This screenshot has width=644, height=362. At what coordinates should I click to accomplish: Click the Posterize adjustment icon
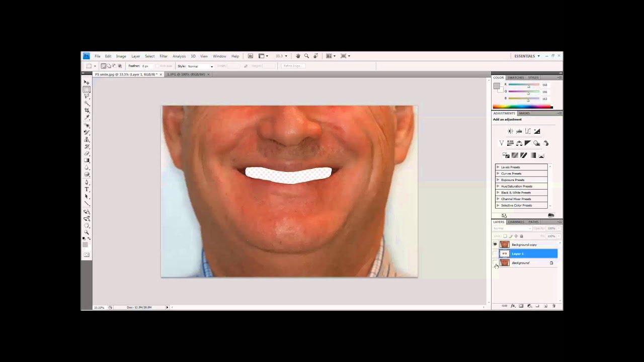(x=515, y=155)
